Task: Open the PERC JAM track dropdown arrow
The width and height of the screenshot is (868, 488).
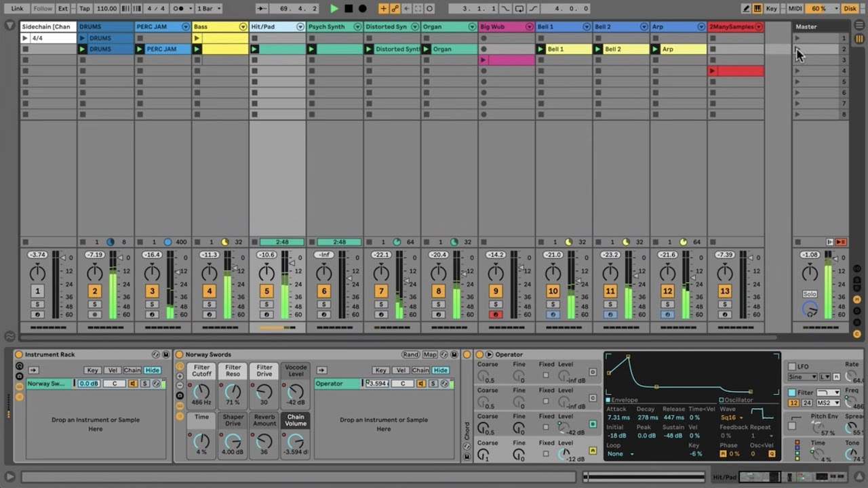Action: [x=186, y=27]
